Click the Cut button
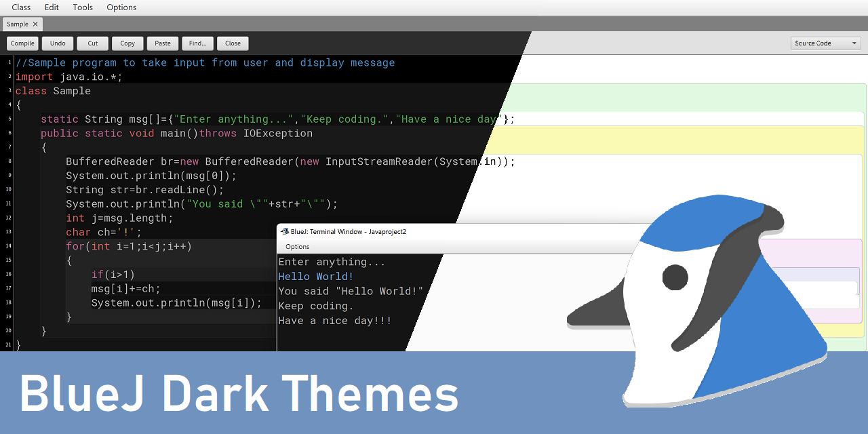868x434 pixels. click(x=93, y=43)
